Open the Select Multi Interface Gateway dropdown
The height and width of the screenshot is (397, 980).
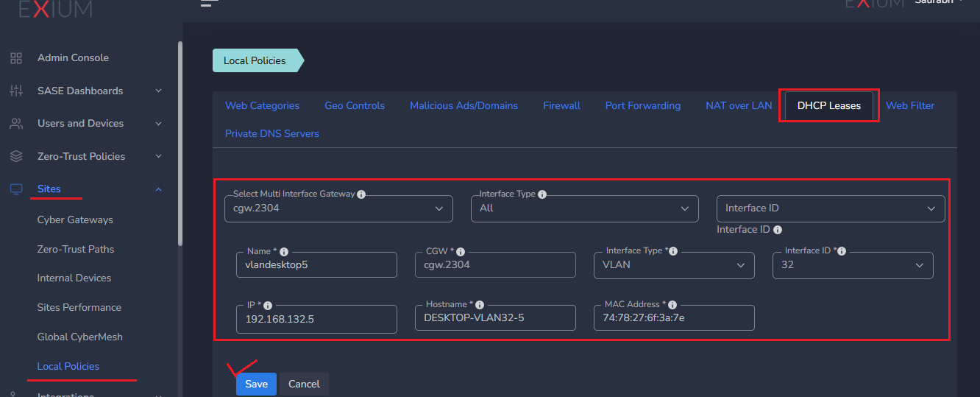[x=338, y=208]
